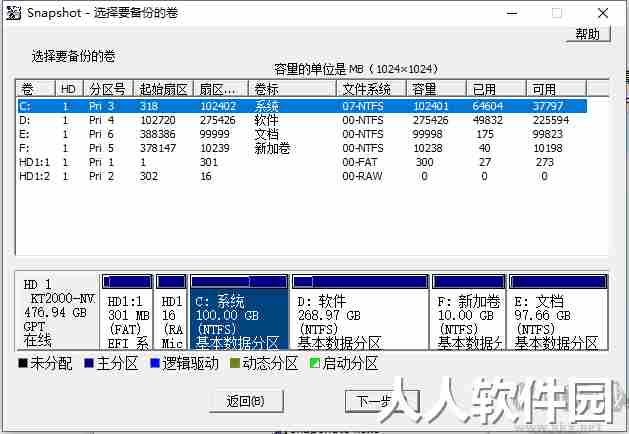Select the E: 文档 volume row
629x434 pixels.
302,134
